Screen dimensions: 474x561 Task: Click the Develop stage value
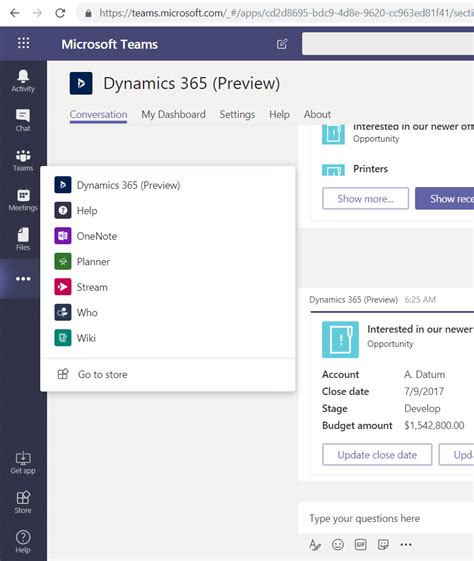coord(422,409)
